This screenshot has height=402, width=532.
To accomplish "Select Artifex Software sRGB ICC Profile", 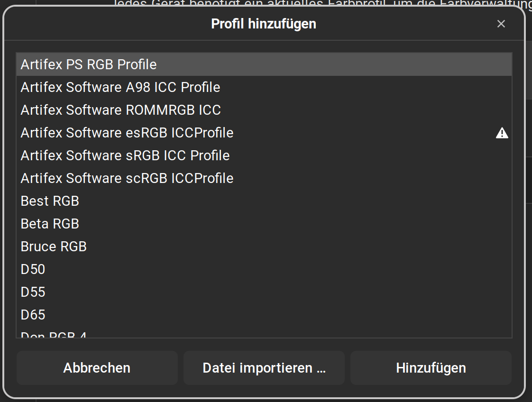I will coord(125,155).
